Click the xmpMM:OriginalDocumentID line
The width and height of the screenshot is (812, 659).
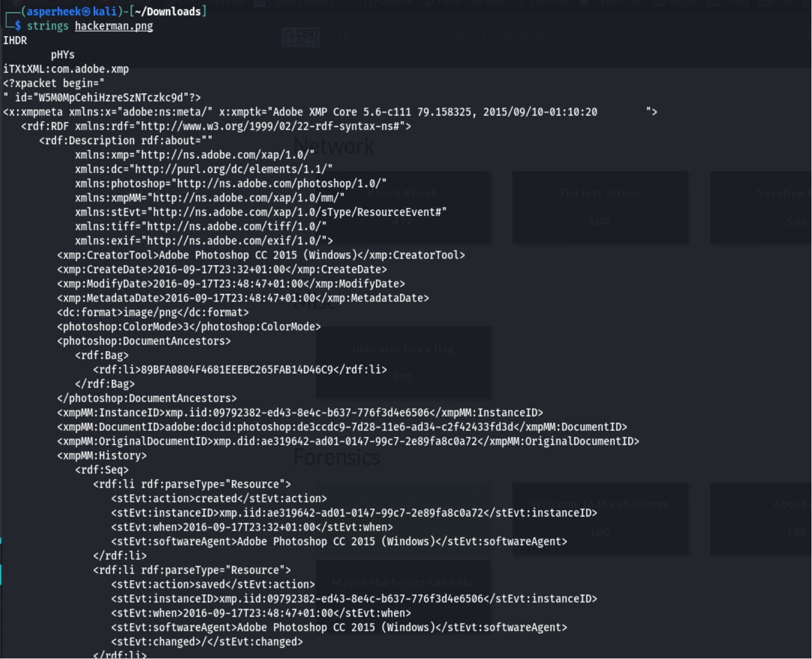348,442
